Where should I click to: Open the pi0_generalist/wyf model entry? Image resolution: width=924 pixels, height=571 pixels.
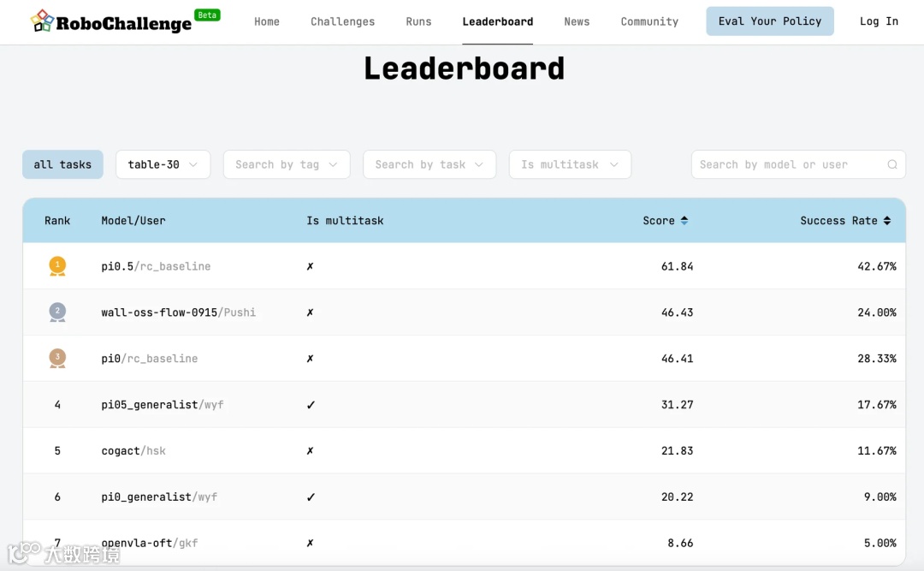159,497
